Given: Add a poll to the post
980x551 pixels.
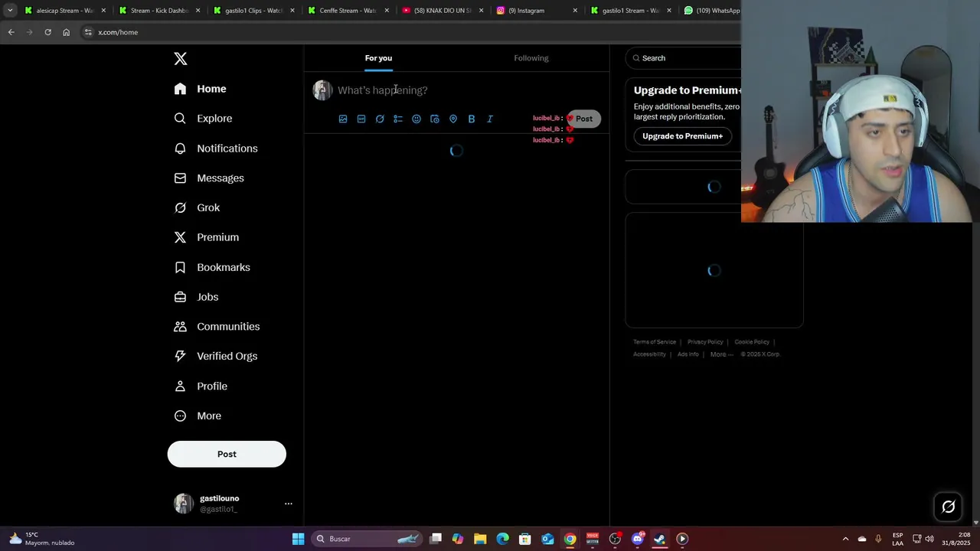Looking at the screenshot, I should click(x=398, y=119).
